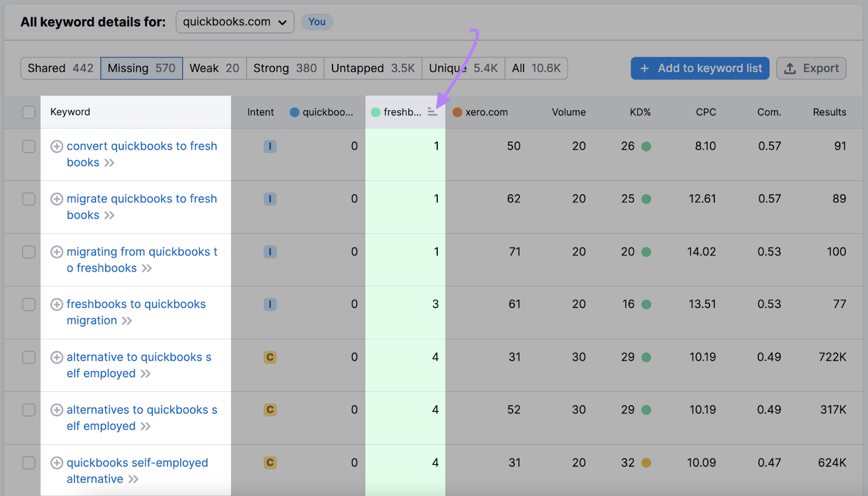
Task: Check the 'alternative to quickbooks self employed' row
Action: click(29, 357)
